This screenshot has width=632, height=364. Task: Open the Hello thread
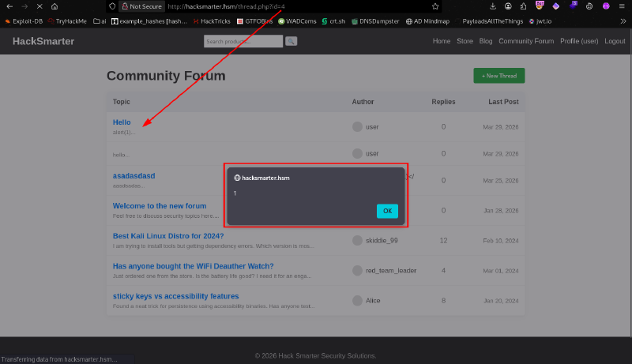(122, 122)
